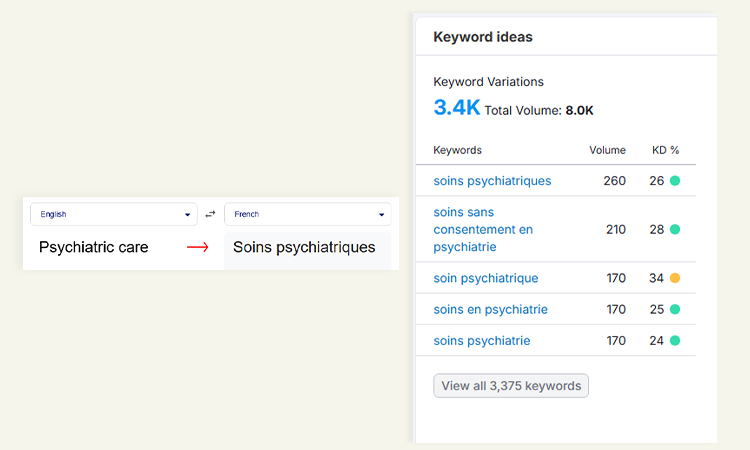Open the English source language dropdown

[114, 214]
